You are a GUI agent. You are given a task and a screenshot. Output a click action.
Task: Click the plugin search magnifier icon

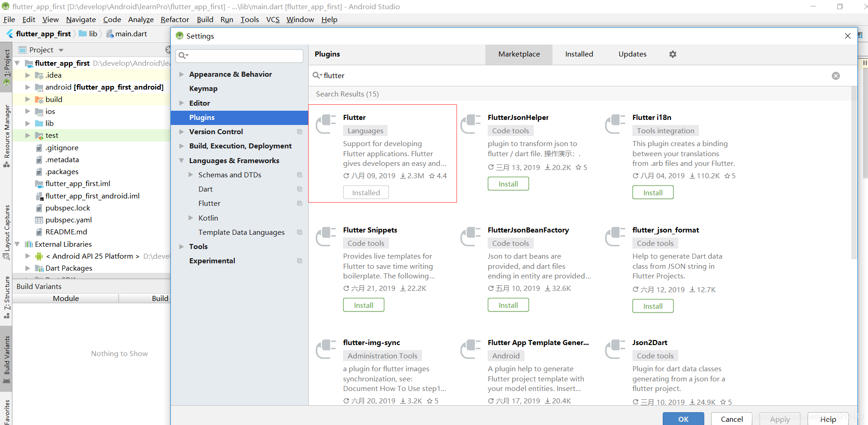(317, 75)
